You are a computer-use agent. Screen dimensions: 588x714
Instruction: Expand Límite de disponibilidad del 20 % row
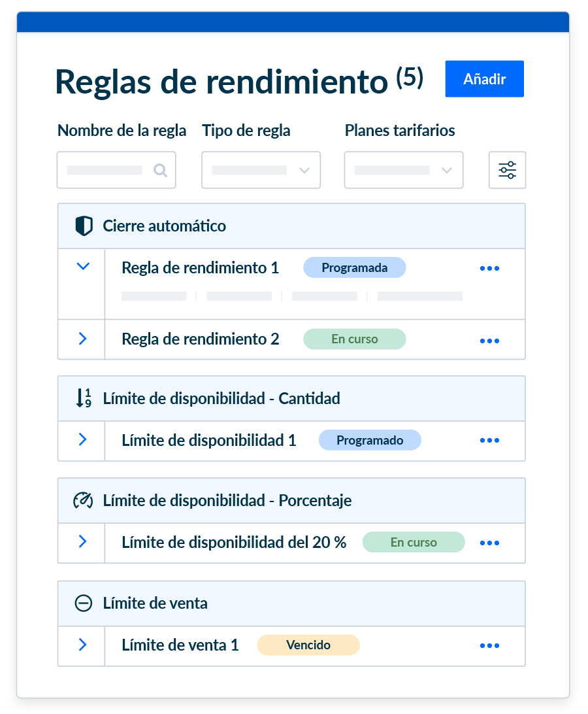82,541
